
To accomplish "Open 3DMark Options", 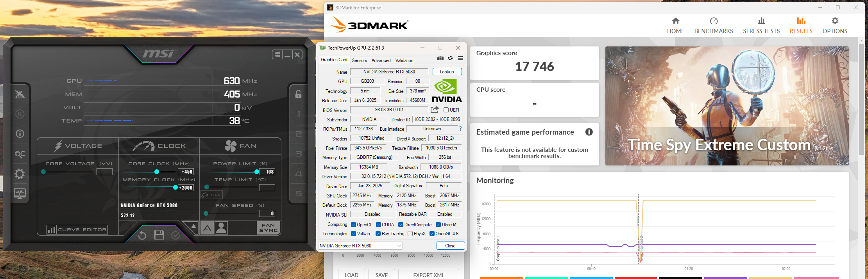I will [835, 25].
